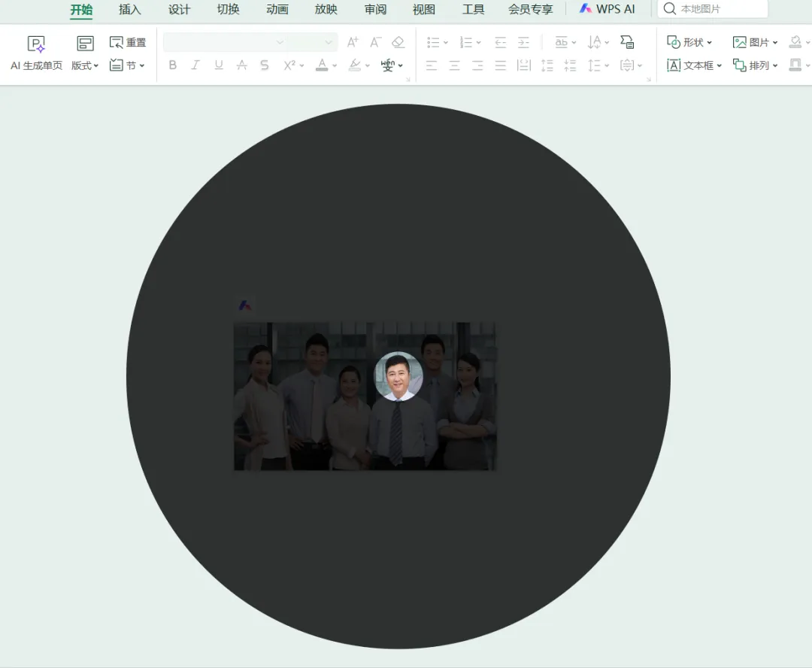The width and height of the screenshot is (812, 668).
Task: Open the 图片 picture dropdown
Action: click(x=755, y=42)
